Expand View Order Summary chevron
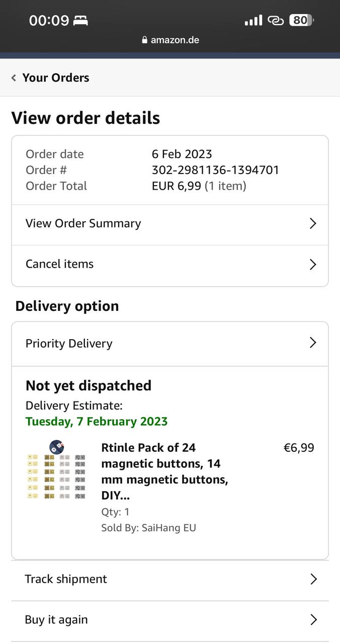The image size is (340, 644). tap(313, 223)
